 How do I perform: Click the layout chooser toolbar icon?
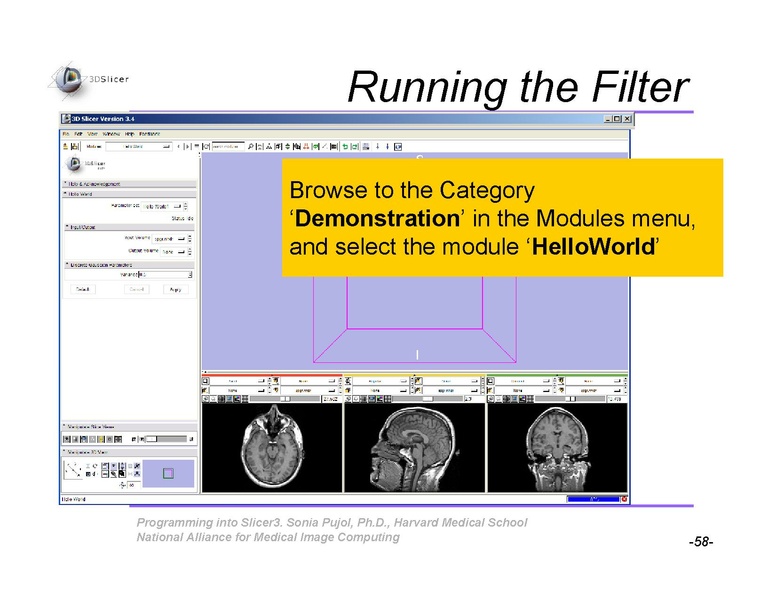tap(366, 146)
